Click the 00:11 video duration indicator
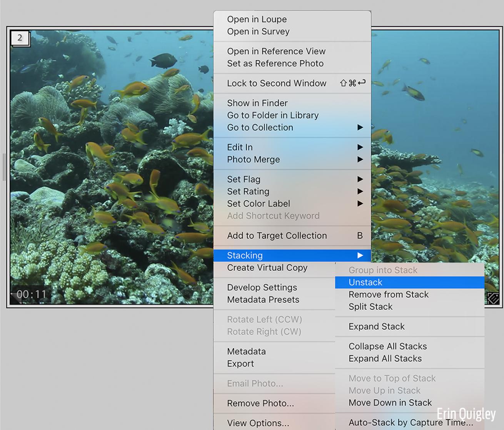This screenshot has width=504, height=430. (x=32, y=294)
